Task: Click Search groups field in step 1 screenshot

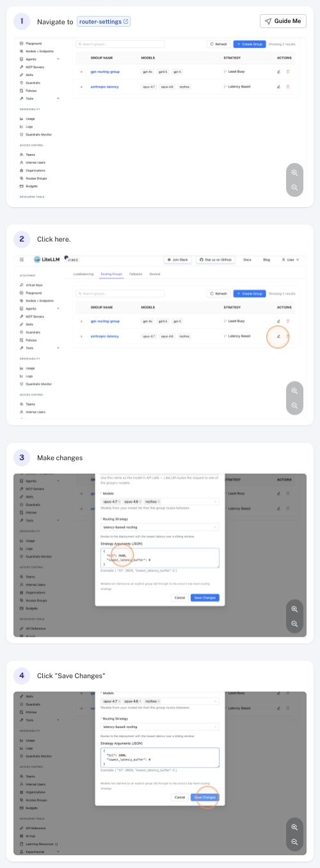Action: point(120,44)
